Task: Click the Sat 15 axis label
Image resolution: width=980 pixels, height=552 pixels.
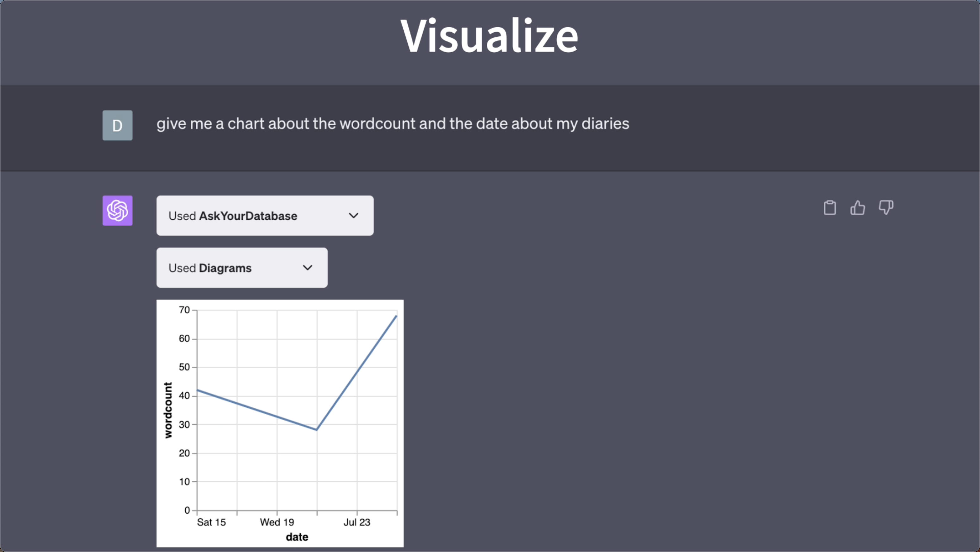Action: click(211, 522)
